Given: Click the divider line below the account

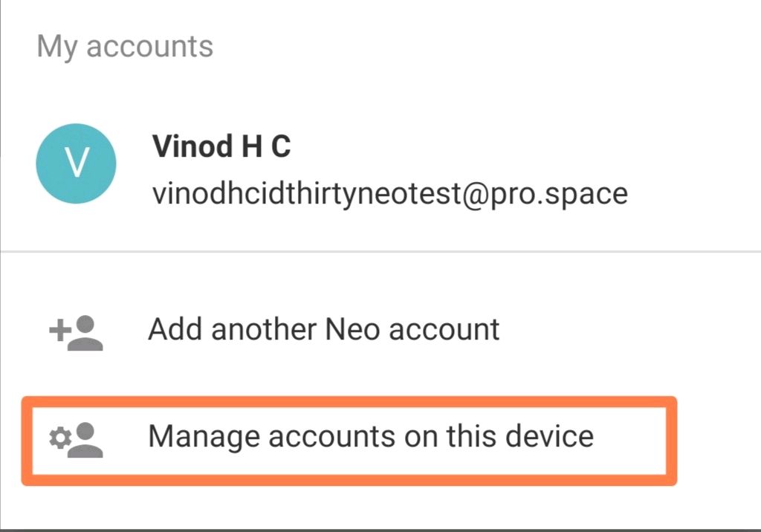Looking at the screenshot, I should pyautogui.click(x=380, y=251).
